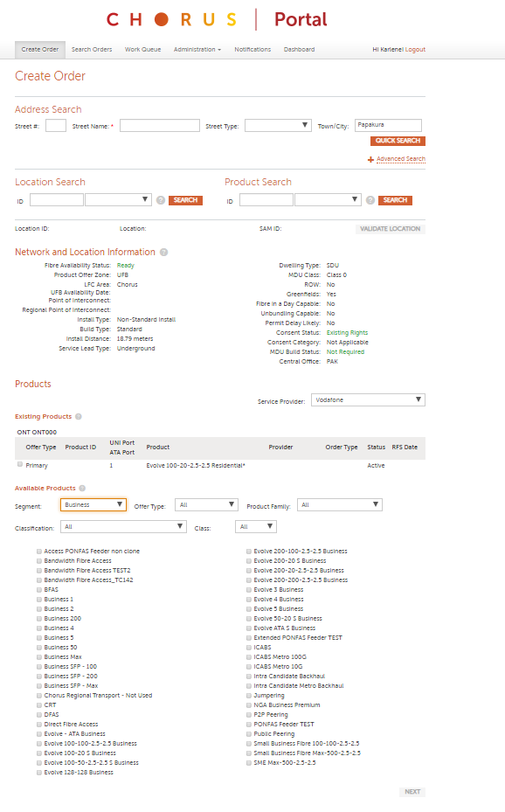Click the Location Search help icon
The height and width of the screenshot is (812, 505).
click(161, 200)
